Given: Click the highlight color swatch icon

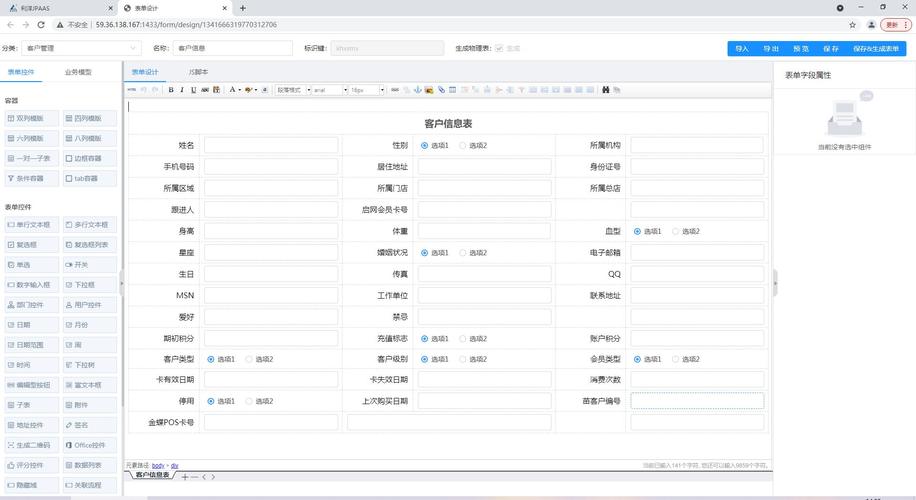Looking at the screenshot, I should [248, 89].
